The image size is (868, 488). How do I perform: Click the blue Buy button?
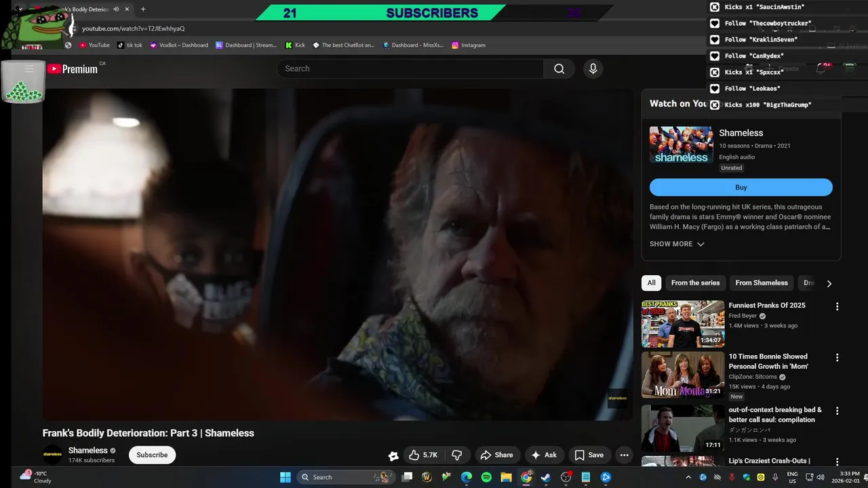[741, 187]
